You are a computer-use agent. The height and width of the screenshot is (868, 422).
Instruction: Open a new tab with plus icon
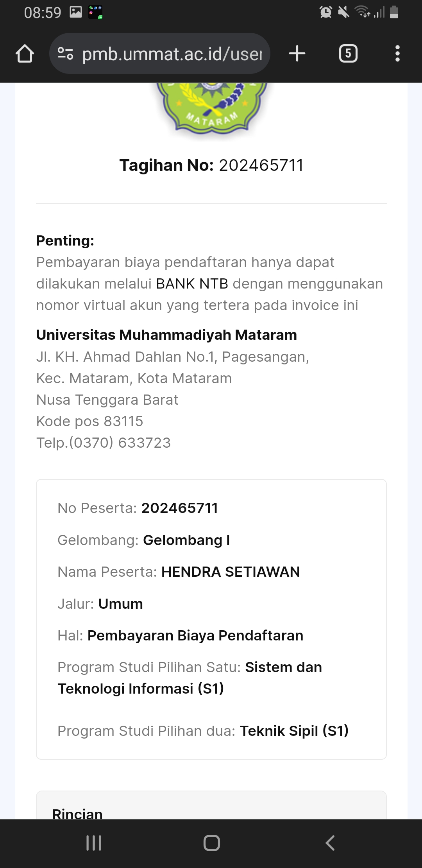pos(297,54)
